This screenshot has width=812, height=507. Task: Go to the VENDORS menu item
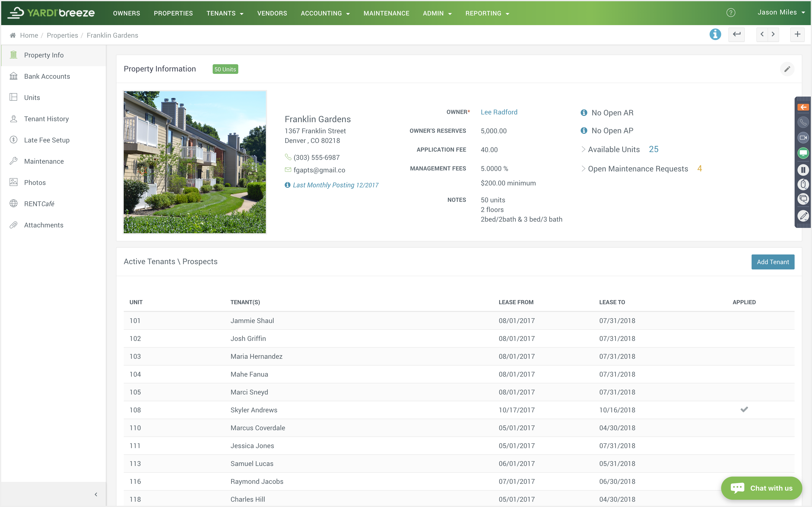[272, 13]
